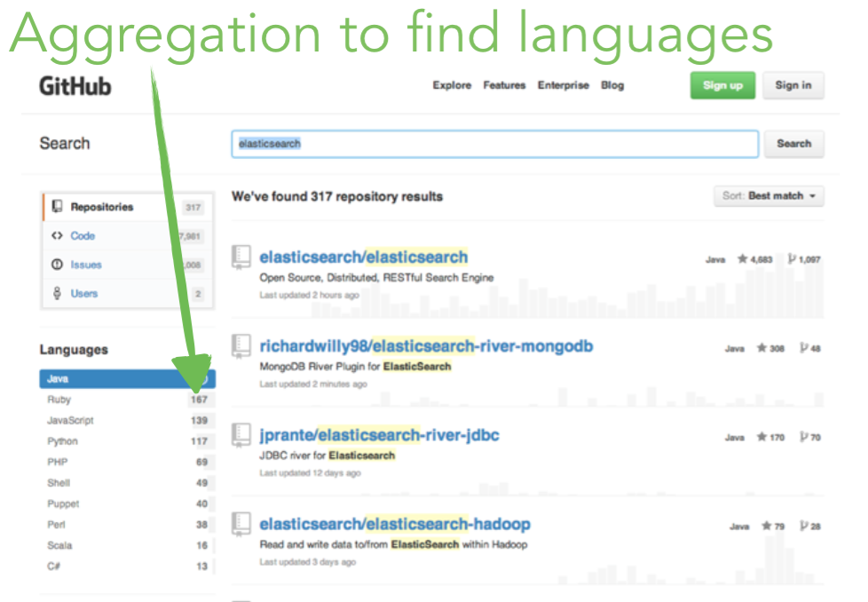
Task: Click the Issues exclamation icon
Action: point(57,265)
